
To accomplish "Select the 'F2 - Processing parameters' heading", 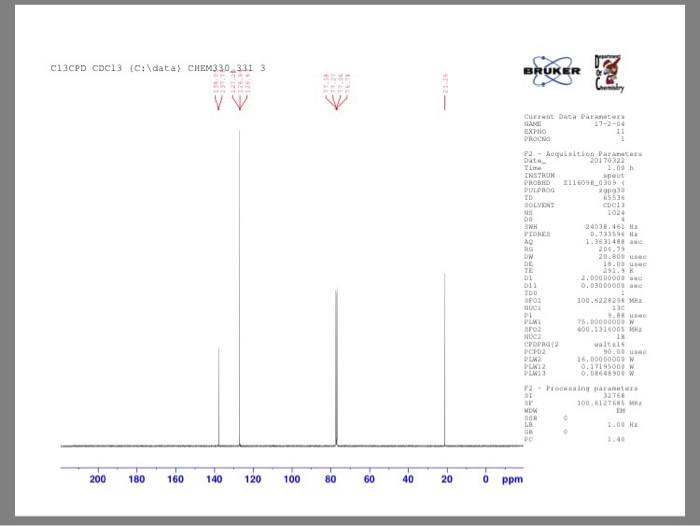I will [x=581, y=388].
